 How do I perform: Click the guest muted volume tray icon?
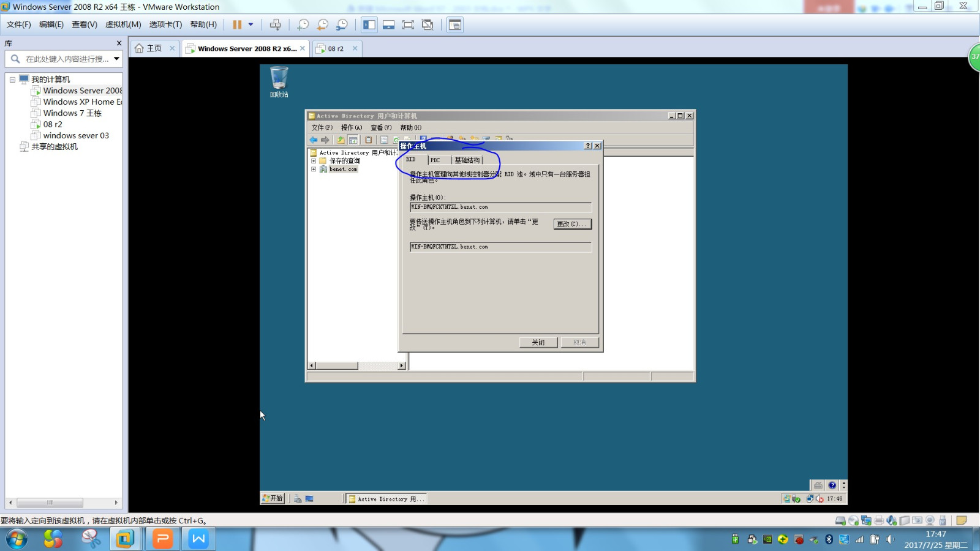pyautogui.click(x=820, y=498)
